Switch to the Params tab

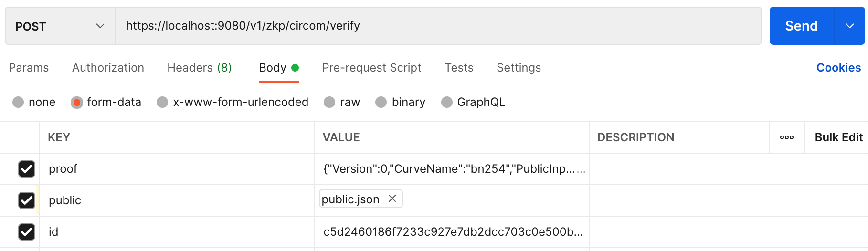point(29,68)
